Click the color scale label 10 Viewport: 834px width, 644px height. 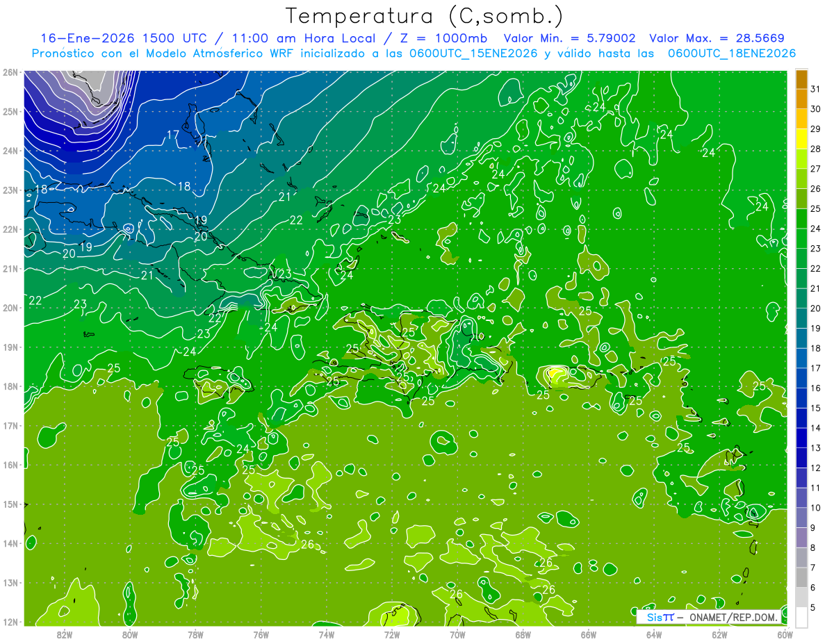click(x=815, y=508)
